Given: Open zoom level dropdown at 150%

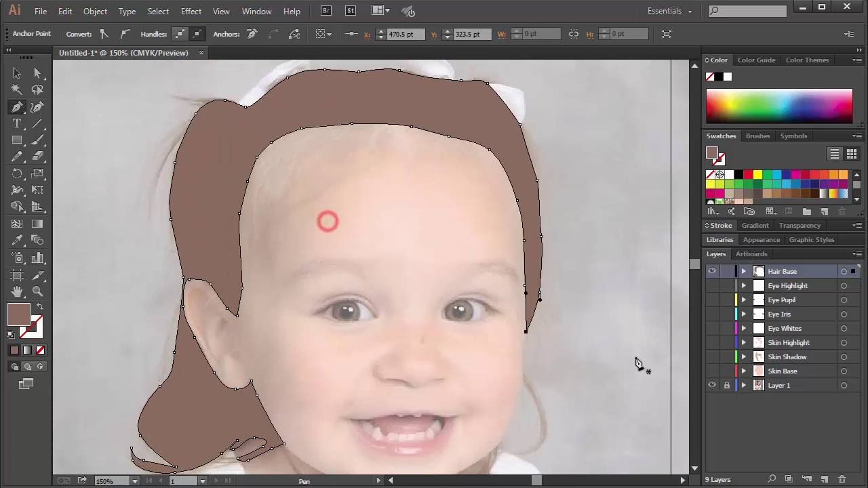Looking at the screenshot, I should point(134,481).
